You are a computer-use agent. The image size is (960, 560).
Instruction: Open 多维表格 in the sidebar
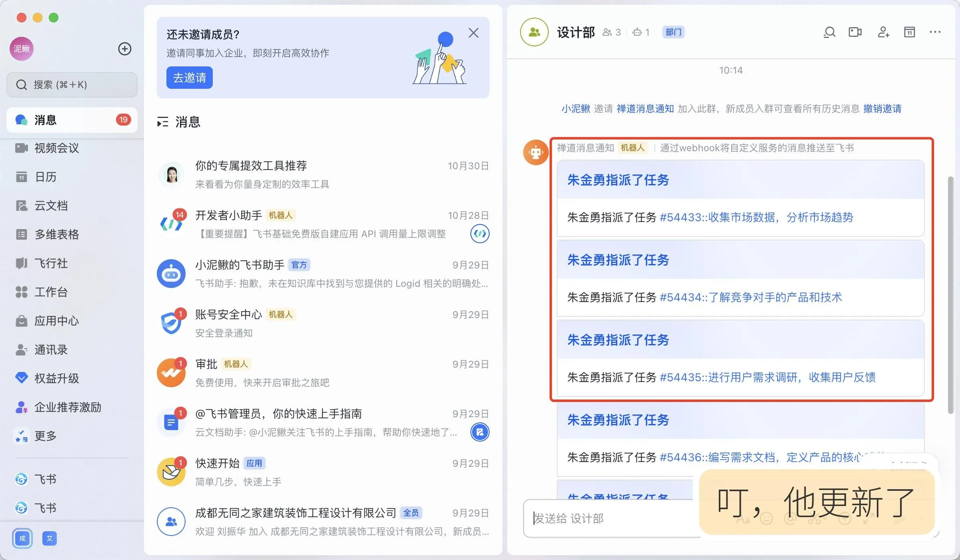tap(72, 234)
